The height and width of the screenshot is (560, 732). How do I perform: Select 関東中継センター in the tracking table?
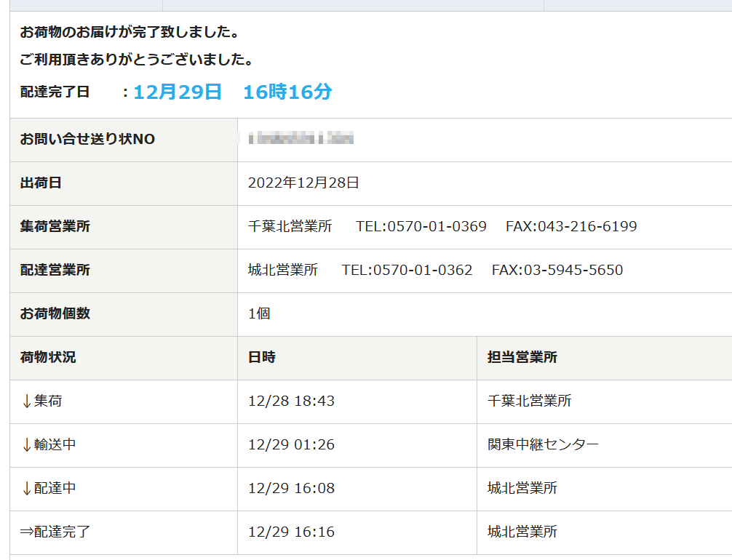544,445
